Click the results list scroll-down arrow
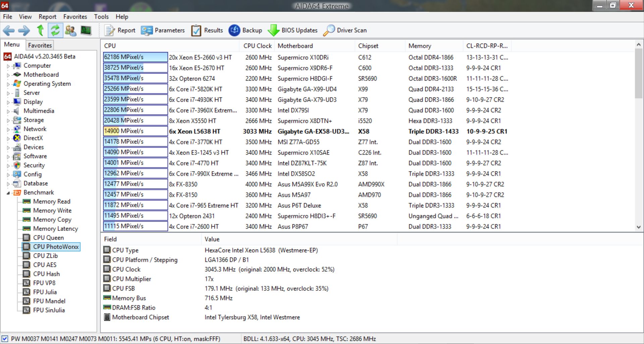644x344 pixels. tap(639, 227)
